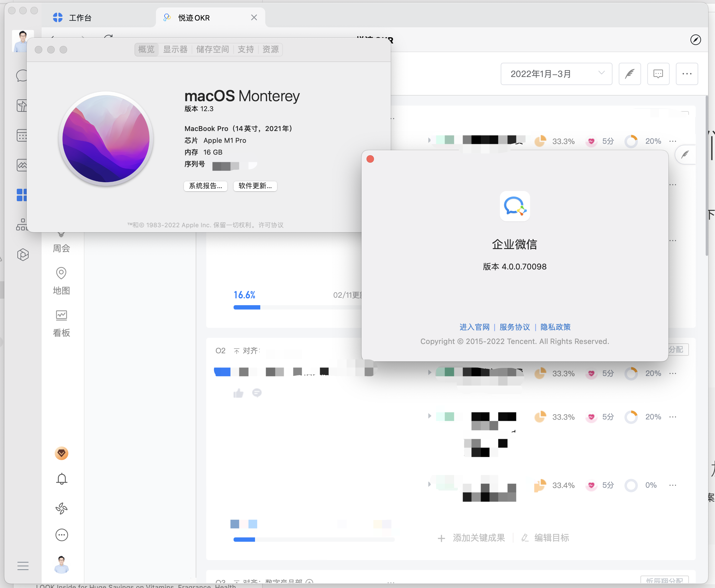Expand the 33.4% key result row triangle
715x588 pixels.
[429, 484]
